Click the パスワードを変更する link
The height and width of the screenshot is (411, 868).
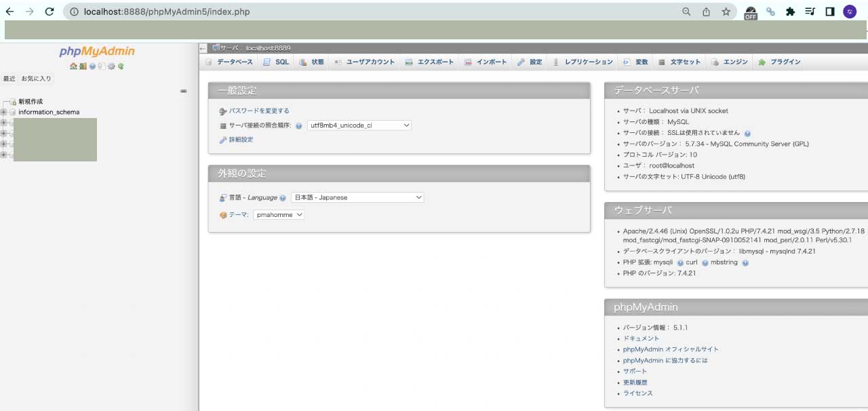(x=259, y=111)
